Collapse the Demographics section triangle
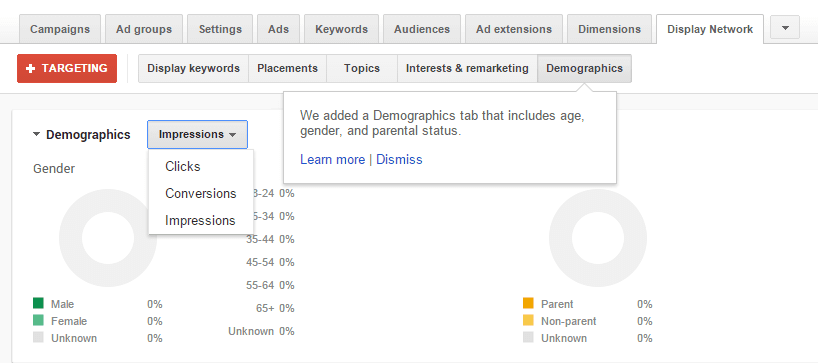 [37, 135]
